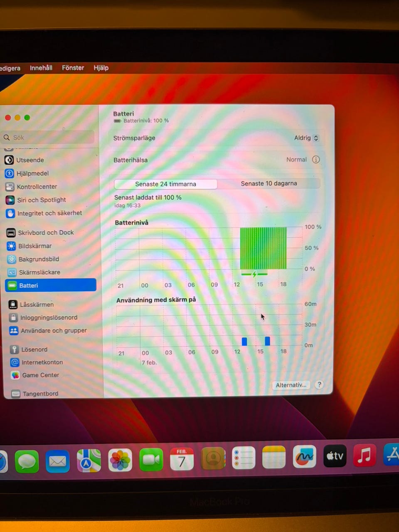This screenshot has height=532, width=399.
Task: Open Notes from the Dock
Action: point(274,457)
